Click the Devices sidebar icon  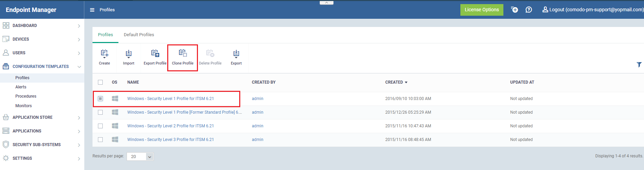click(x=6, y=39)
